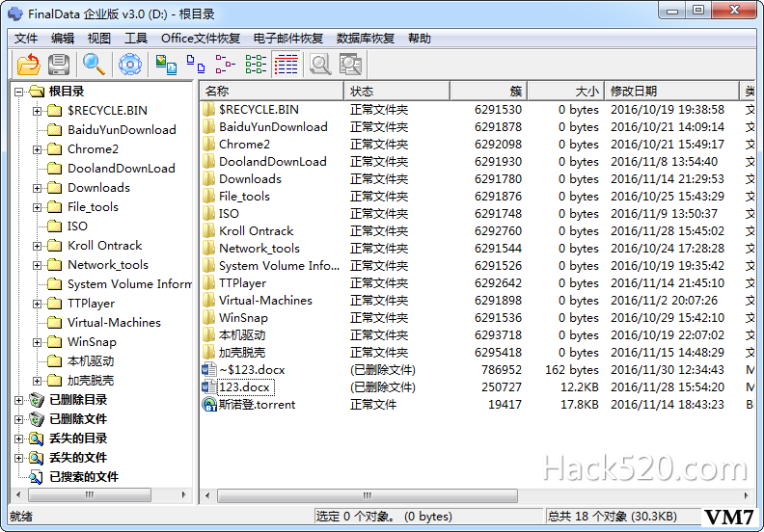Collapse the 根目录 root tree node
This screenshot has width=764, height=532.
[x=18, y=92]
